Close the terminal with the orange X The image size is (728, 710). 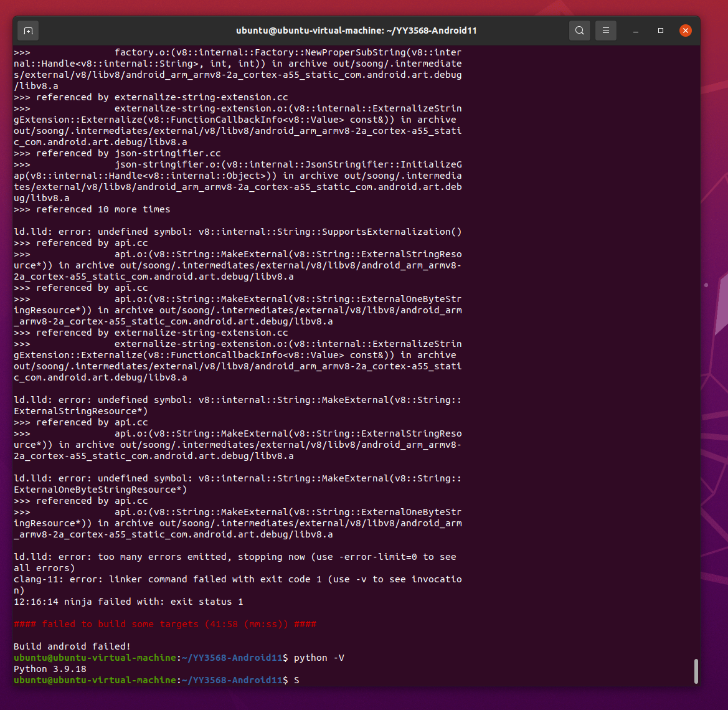[x=685, y=31]
